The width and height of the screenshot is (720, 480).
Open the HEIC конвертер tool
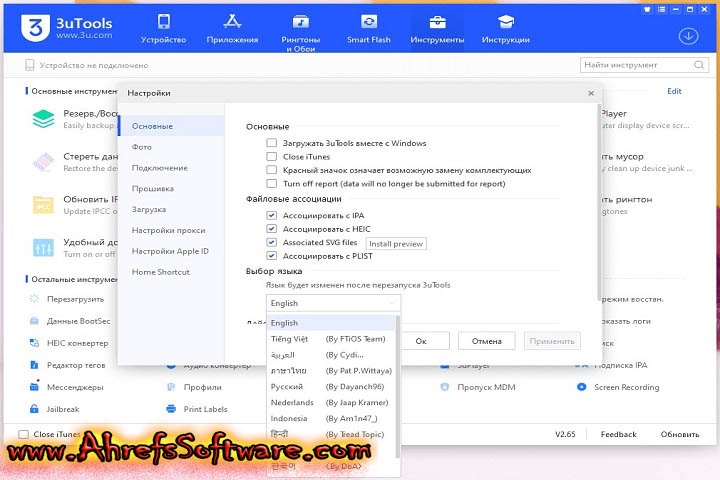[35, 343]
